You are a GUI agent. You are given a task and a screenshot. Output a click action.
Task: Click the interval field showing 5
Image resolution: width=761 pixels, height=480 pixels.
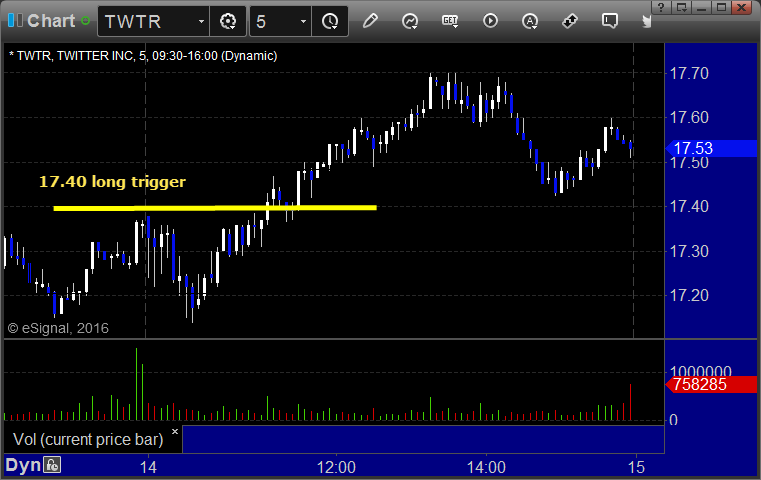click(x=273, y=21)
